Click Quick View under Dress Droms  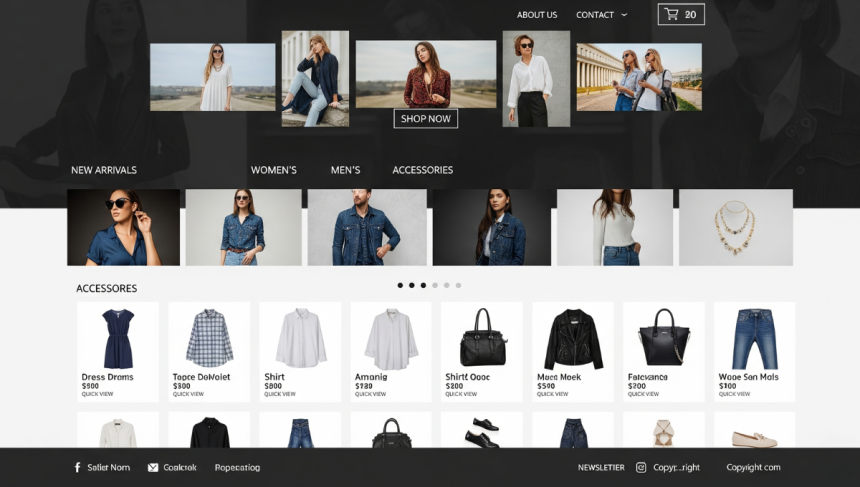click(x=97, y=394)
